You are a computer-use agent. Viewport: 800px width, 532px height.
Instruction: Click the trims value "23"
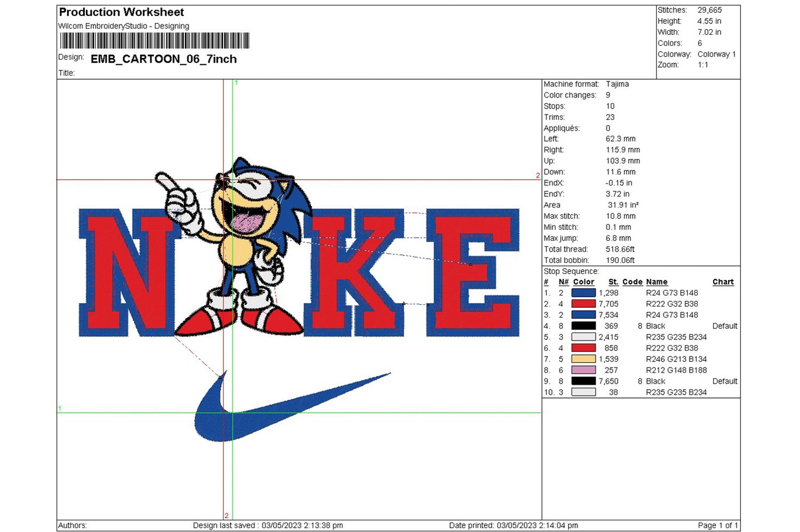point(610,117)
